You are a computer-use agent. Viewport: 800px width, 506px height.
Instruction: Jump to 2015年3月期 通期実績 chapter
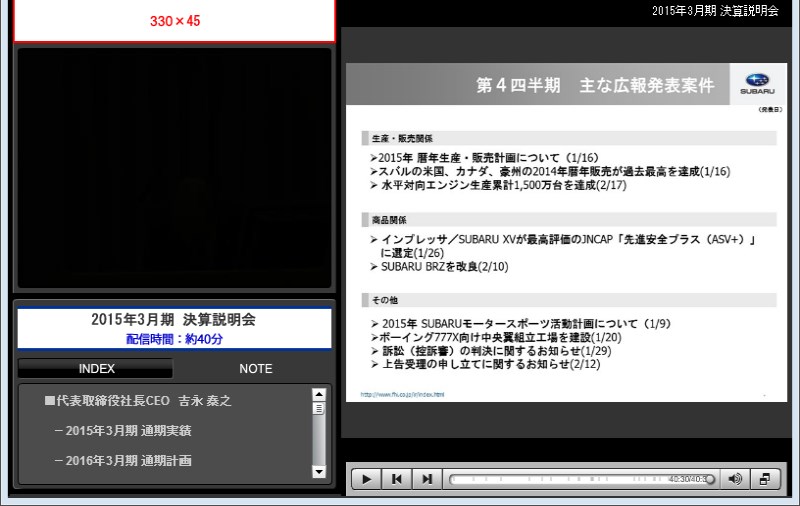[123, 431]
